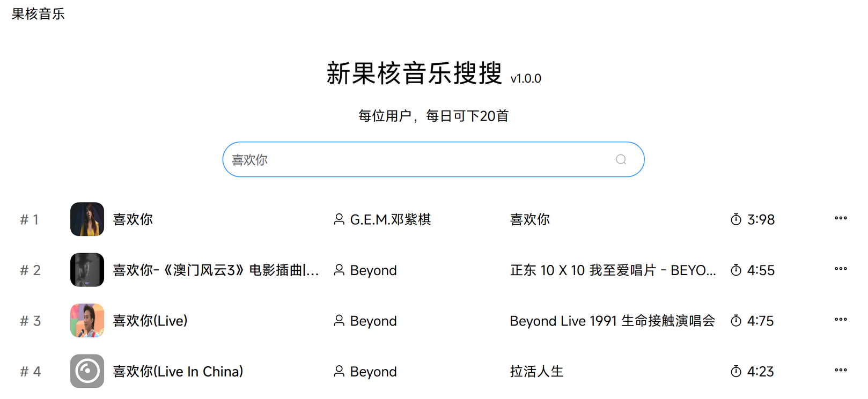
Task: Click the G.E.M.邓紫棋 album cover thumbnail
Action: 87,219
